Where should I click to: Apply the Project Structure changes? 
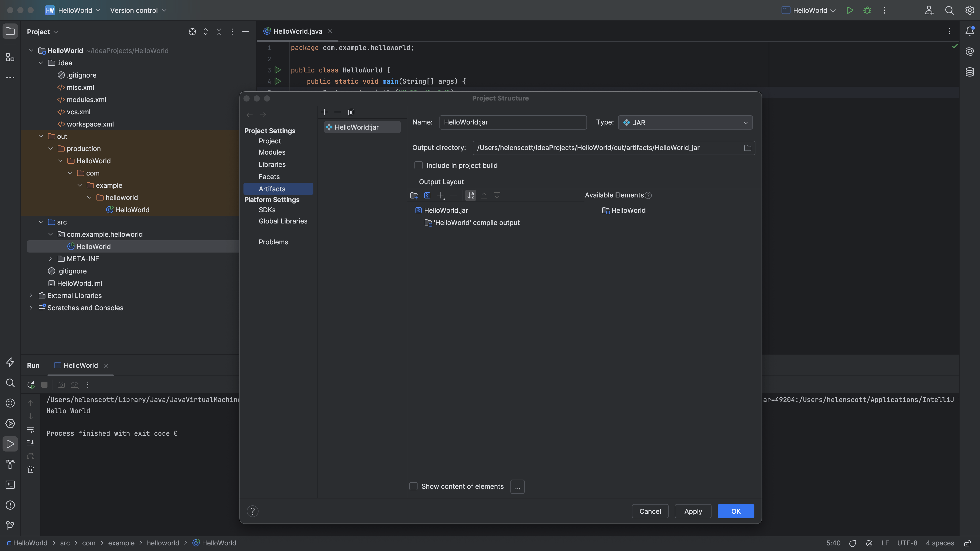(x=693, y=511)
